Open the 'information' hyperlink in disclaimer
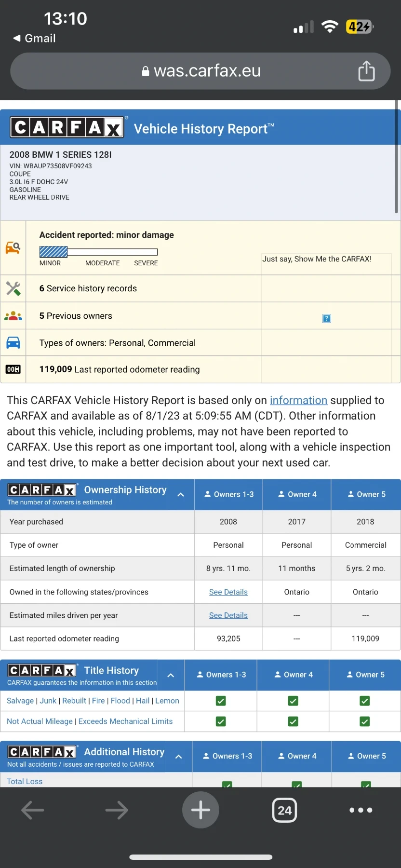The image size is (401, 868). [x=298, y=400]
